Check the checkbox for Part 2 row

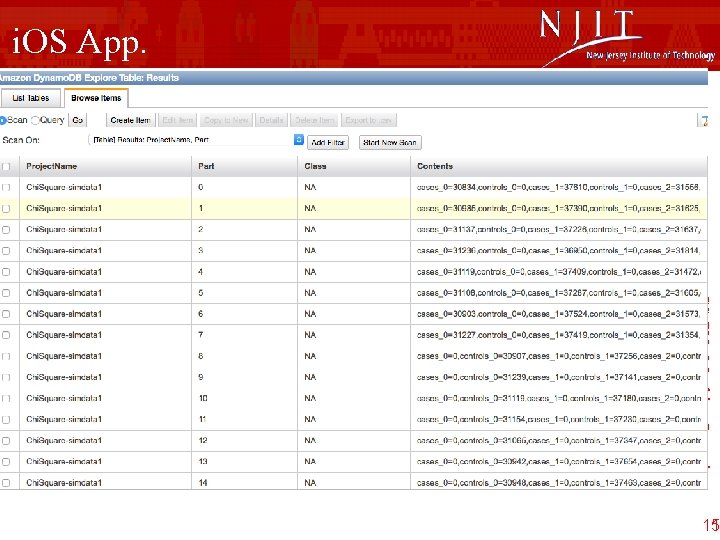coord(6,230)
